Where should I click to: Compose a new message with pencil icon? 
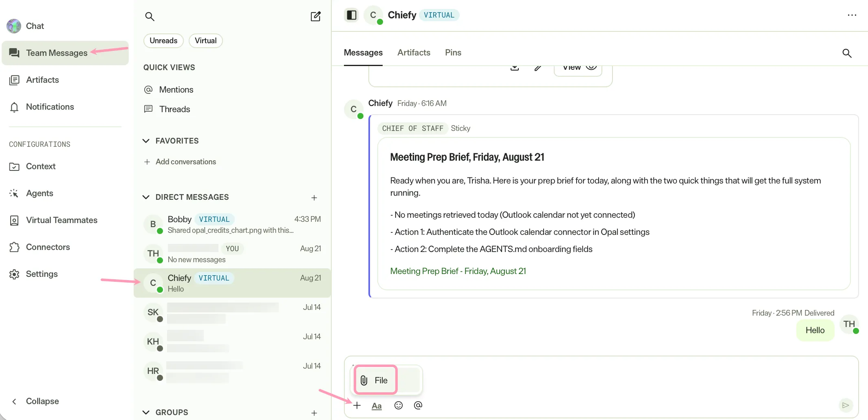point(316,16)
